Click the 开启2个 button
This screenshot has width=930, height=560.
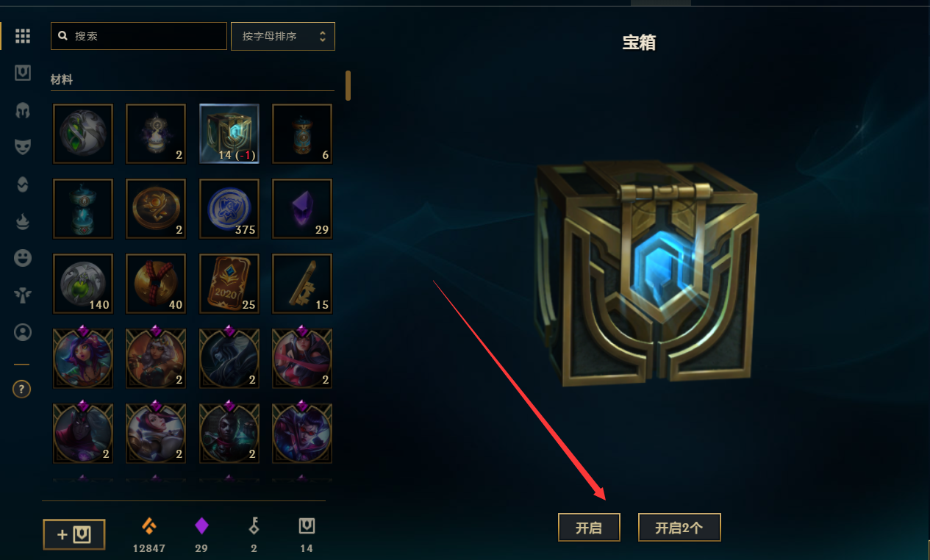click(x=679, y=528)
